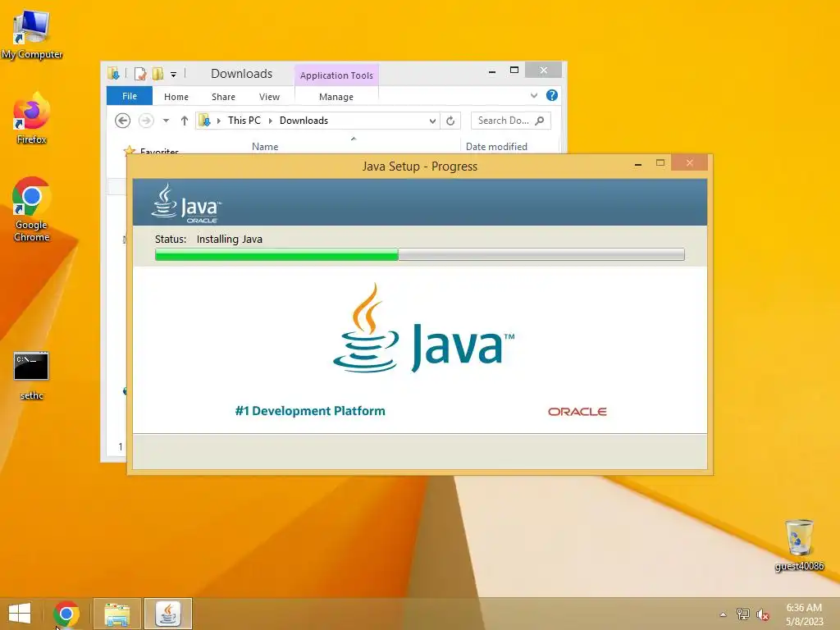Click the Properties quick access icon in Downloads
Screen dimensions: 840x630
(x=140, y=73)
